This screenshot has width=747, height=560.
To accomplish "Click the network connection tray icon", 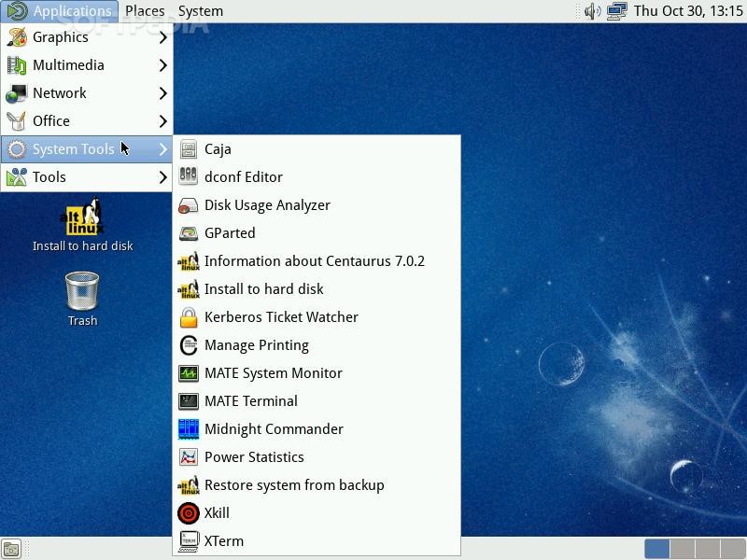I will pyautogui.click(x=616, y=11).
